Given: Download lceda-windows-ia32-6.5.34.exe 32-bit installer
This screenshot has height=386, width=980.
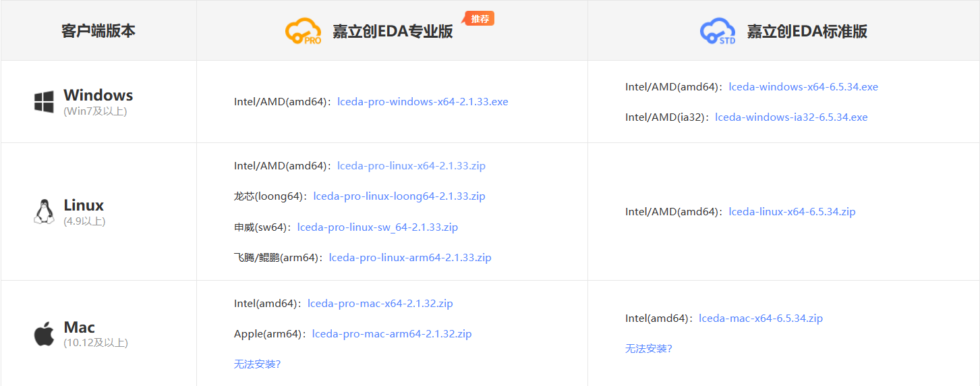Looking at the screenshot, I should pos(791,117).
